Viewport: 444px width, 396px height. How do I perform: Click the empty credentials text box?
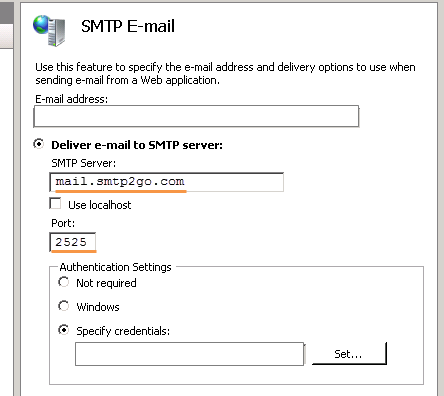pos(190,354)
